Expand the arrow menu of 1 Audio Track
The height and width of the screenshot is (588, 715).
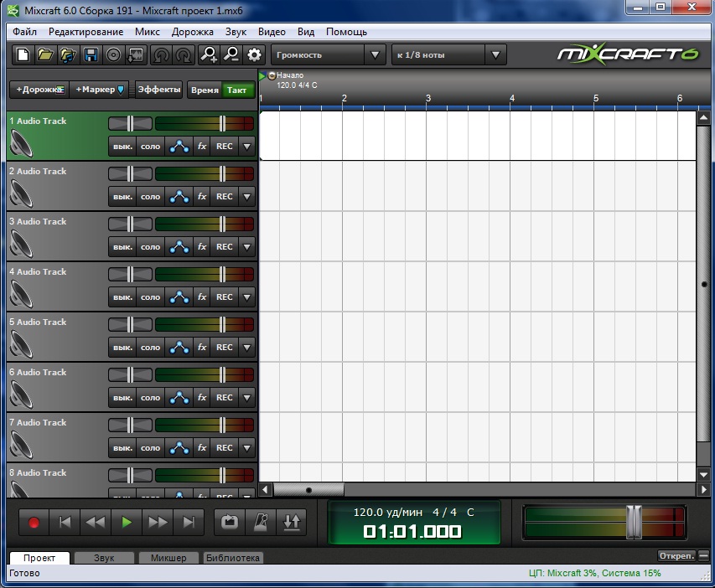point(247,147)
